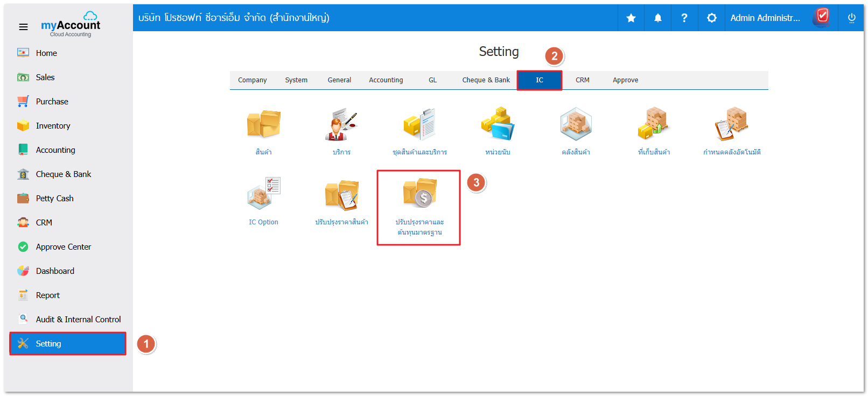Open ชุดสินค้าและบริการ product set icon

click(x=419, y=125)
